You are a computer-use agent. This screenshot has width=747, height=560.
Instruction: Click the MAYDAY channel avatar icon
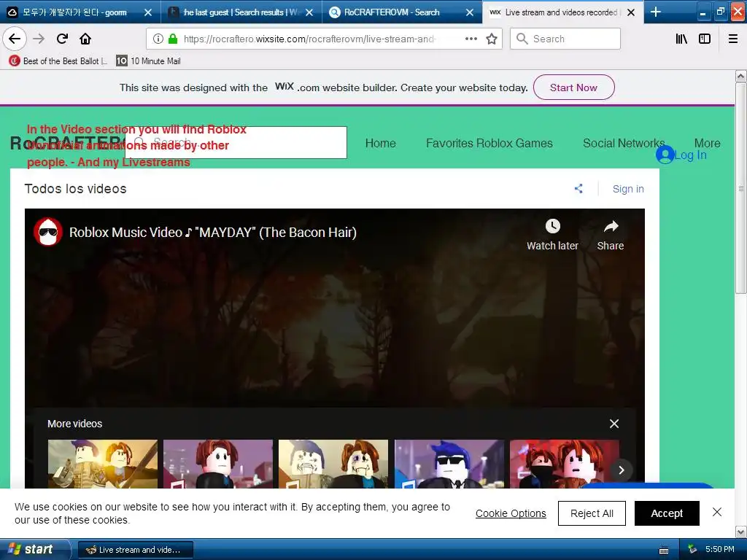click(x=48, y=232)
